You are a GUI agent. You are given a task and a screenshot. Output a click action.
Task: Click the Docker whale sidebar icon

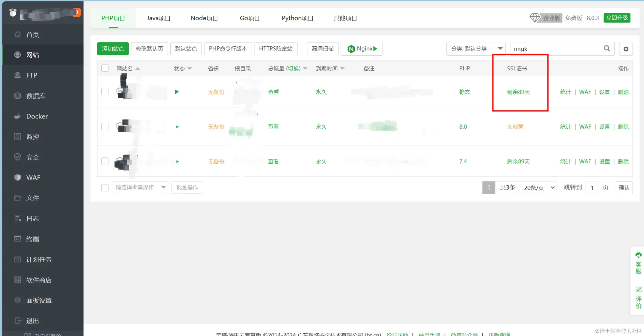[x=18, y=116]
